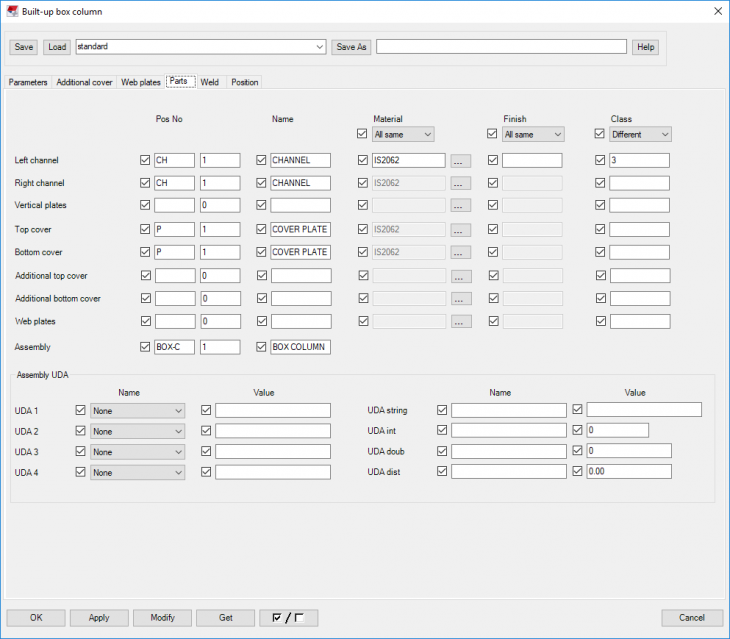Screen dimensions: 730x639
Task: Expand the Class 'Different' dropdown
Action: click(640, 134)
